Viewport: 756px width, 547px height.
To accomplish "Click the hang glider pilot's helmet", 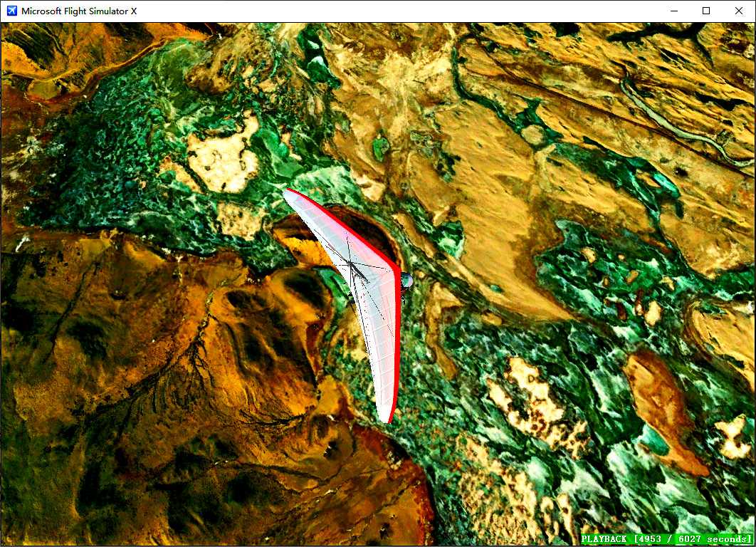I will tap(406, 281).
